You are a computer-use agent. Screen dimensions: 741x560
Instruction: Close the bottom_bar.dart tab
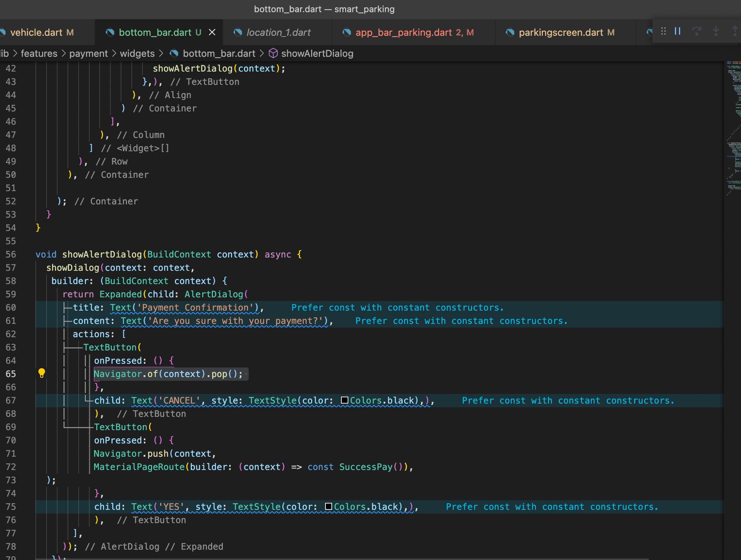pos(212,32)
